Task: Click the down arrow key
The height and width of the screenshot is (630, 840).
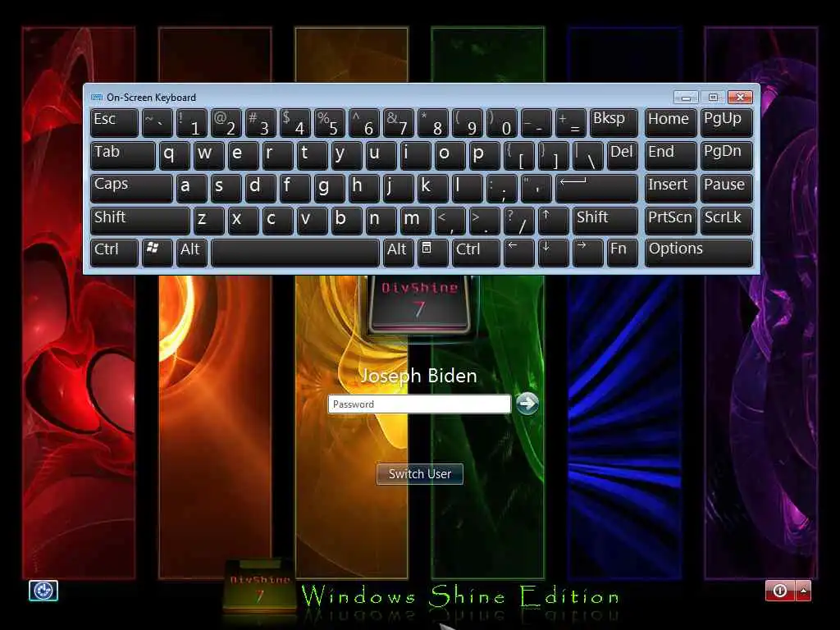Action: coord(553,253)
